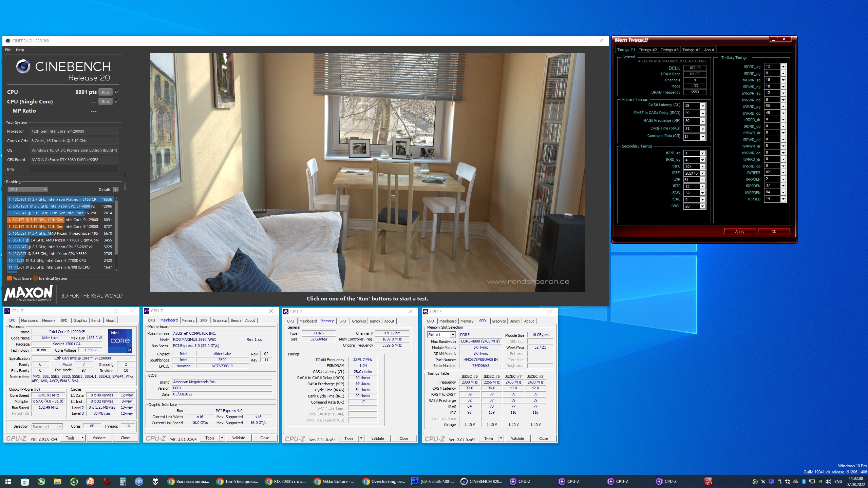
Task: Open Microsoft Store from the taskbar
Action: tap(25, 481)
